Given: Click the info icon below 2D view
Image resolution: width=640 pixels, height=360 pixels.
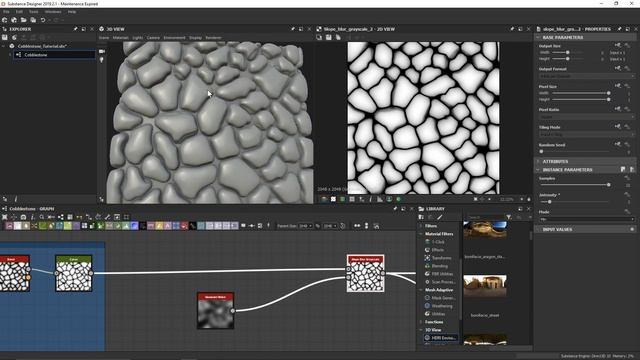Looking at the screenshot, I should 371,199.
